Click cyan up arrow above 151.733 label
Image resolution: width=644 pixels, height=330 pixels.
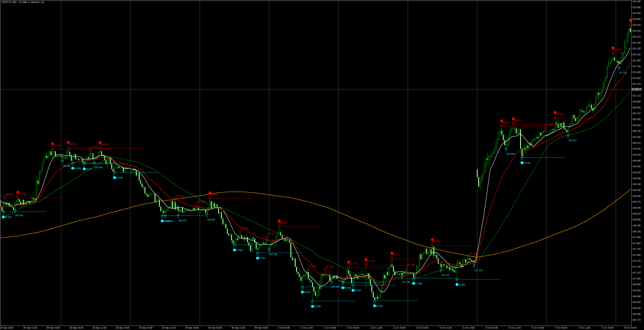619,68
